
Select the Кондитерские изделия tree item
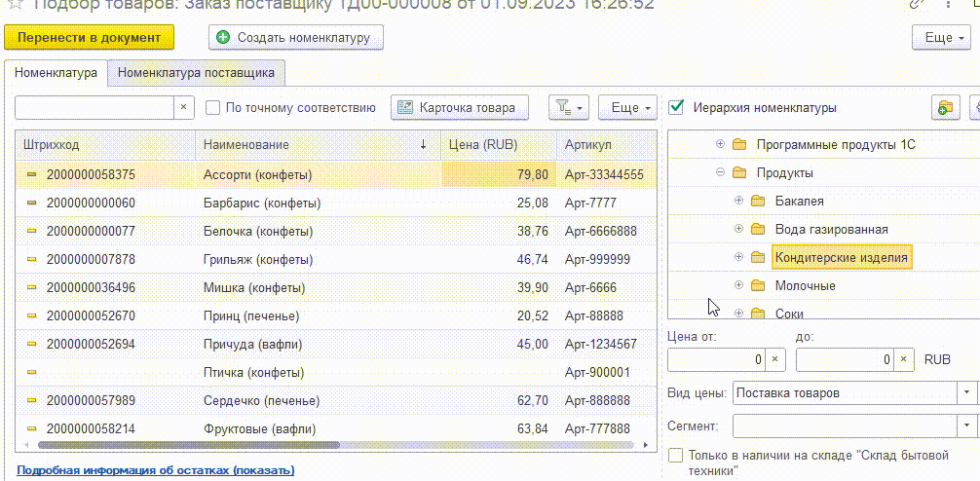[x=842, y=257]
